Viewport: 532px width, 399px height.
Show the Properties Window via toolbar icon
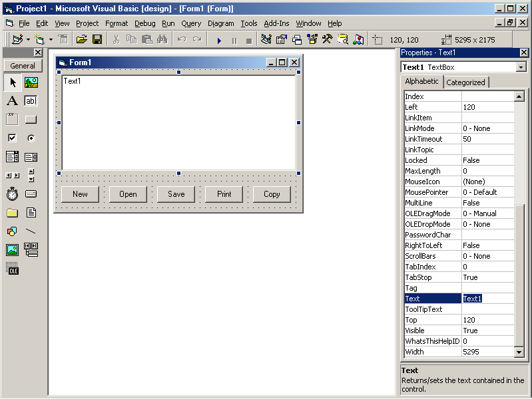(281, 40)
